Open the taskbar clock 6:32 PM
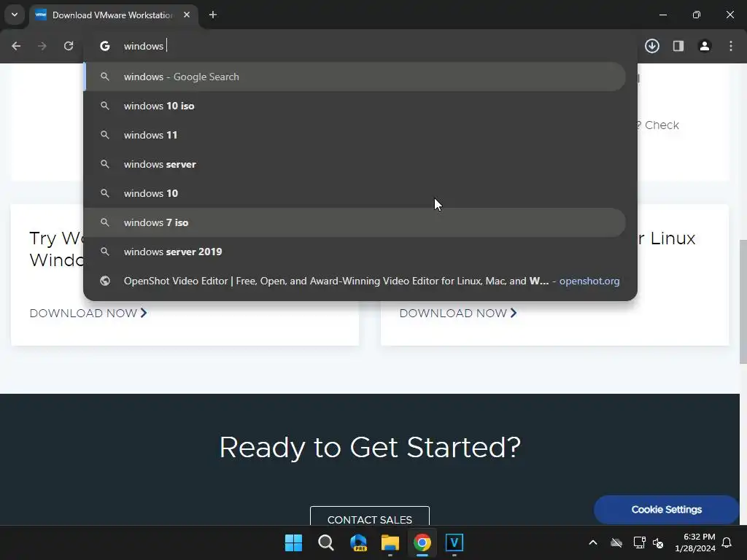The width and height of the screenshot is (747, 560). pyautogui.click(x=695, y=542)
